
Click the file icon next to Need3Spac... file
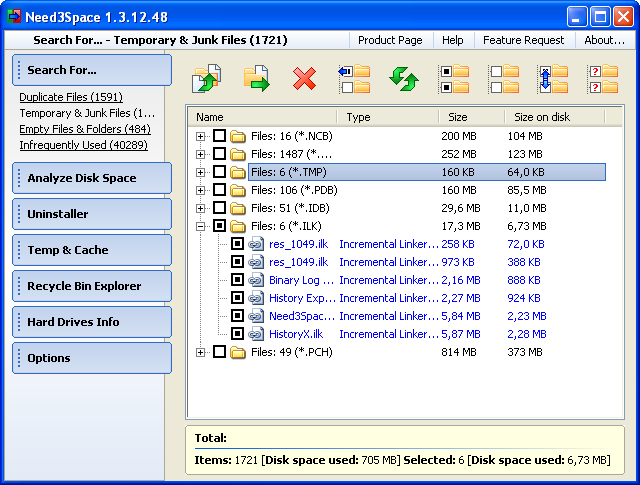pos(256,316)
